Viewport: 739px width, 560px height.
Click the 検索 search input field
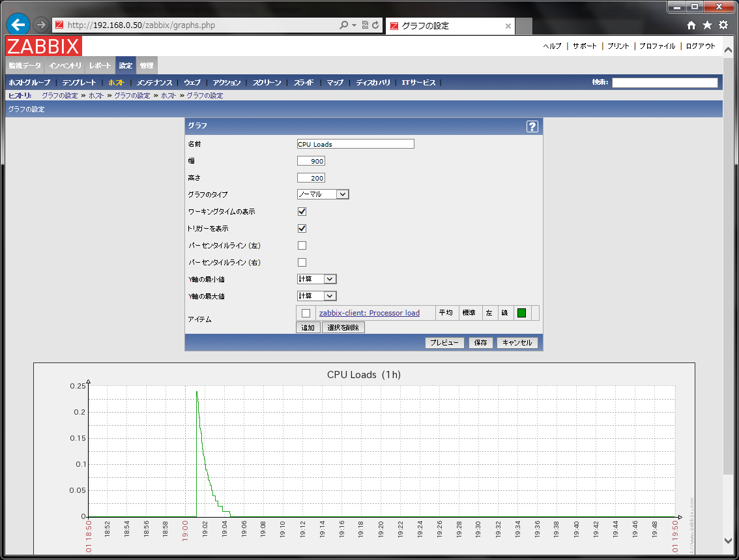(x=665, y=83)
